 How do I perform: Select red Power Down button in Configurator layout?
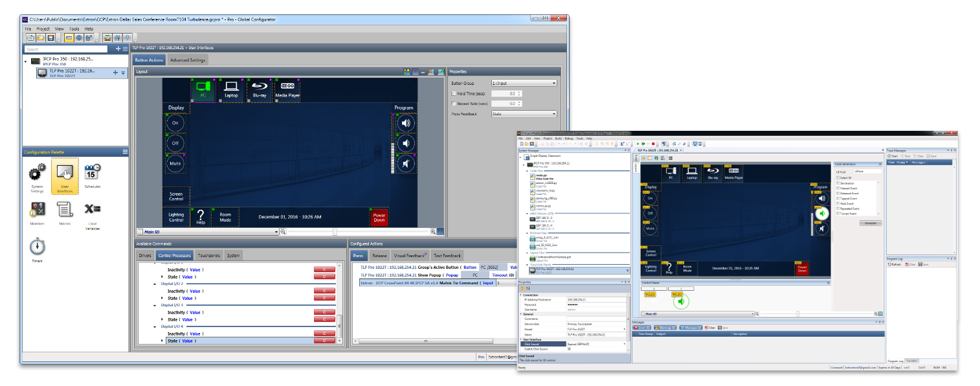tap(379, 217)
